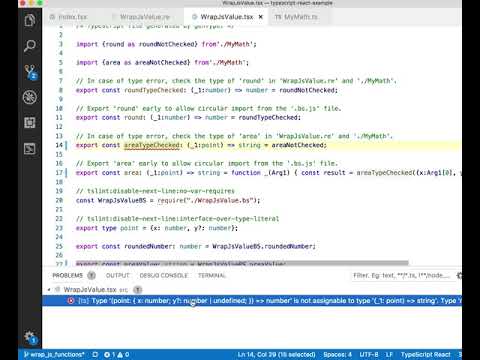Click line number 17 in gutter

pos(59,173)
